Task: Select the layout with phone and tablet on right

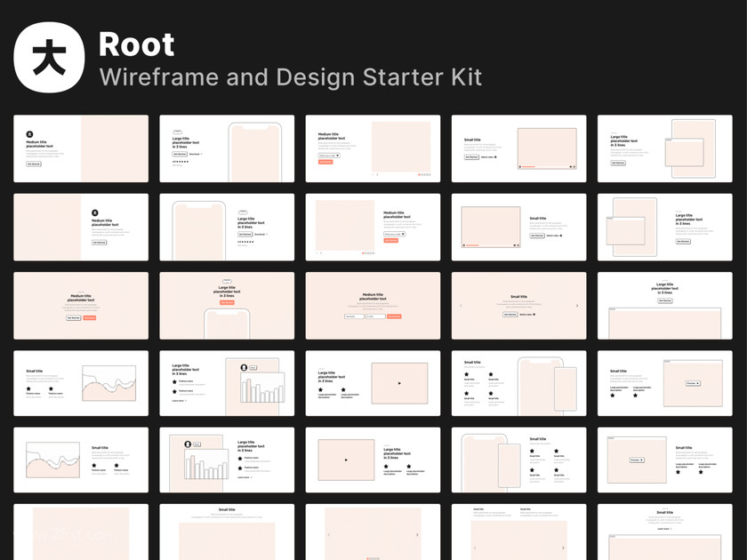Action: pyautogui.click(x=518, y=383)
